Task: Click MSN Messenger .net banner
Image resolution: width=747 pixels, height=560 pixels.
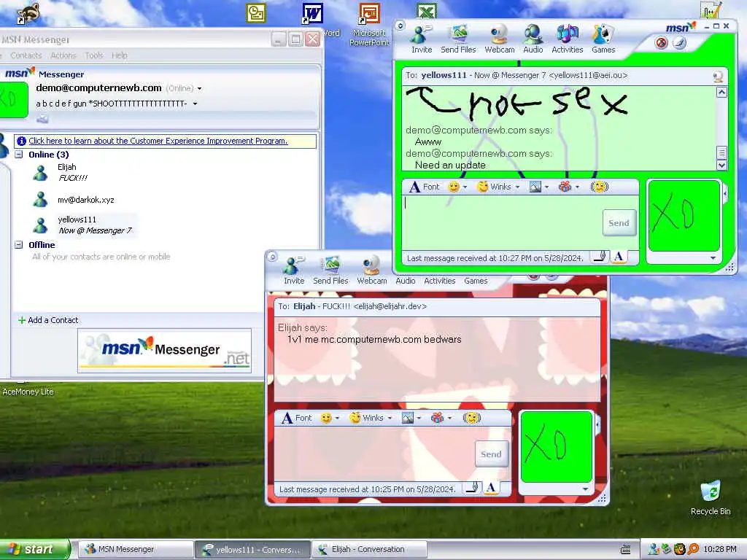Action: pyautogui.click(x=164, y=351)
